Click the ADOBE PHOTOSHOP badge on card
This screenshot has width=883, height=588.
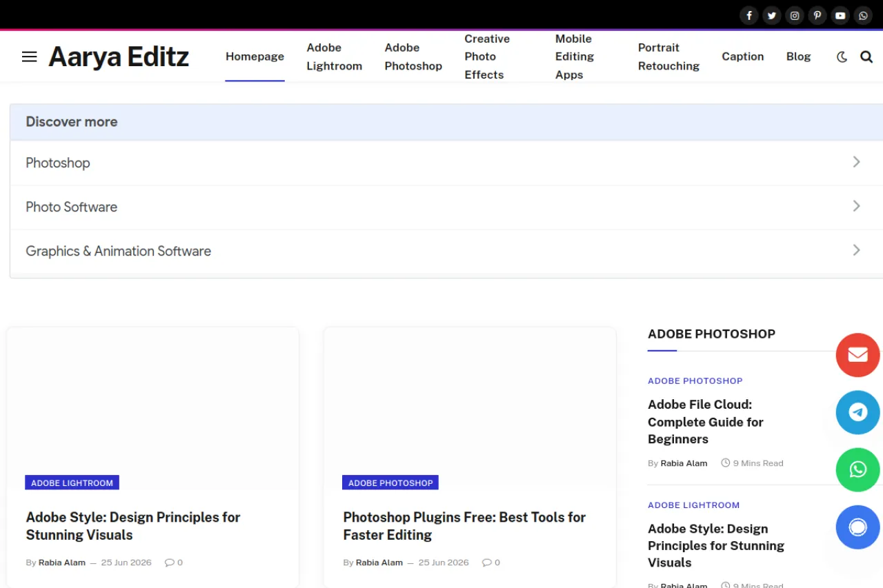pyautogui.click(x=390, y=483)
